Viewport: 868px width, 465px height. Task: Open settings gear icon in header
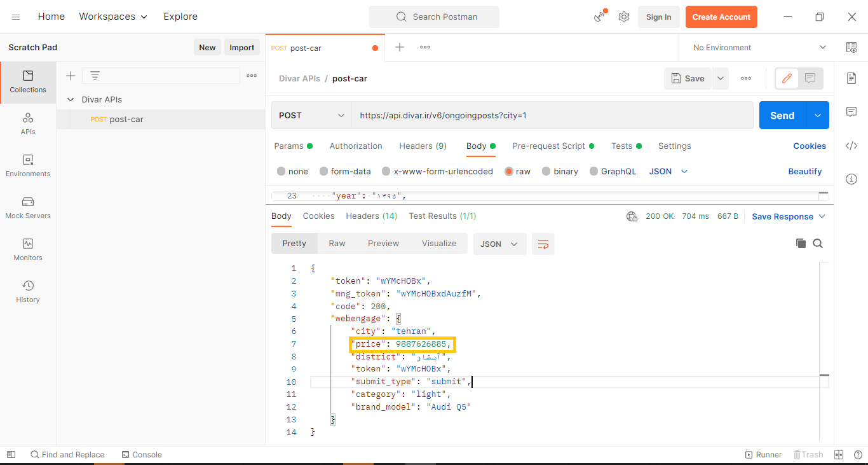pyautogui.click(x=624, y=17)
